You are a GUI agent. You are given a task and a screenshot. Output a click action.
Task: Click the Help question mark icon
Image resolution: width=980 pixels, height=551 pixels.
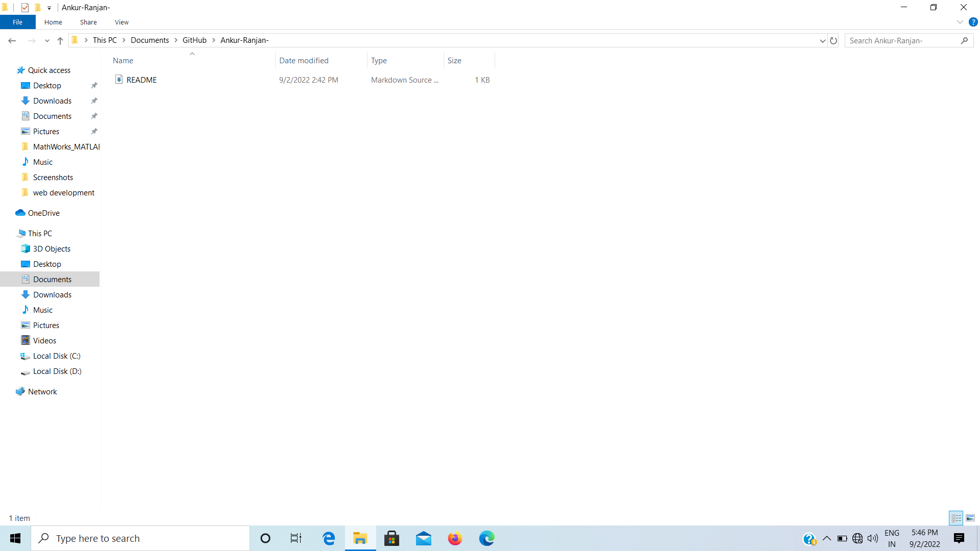click(973, 22)
